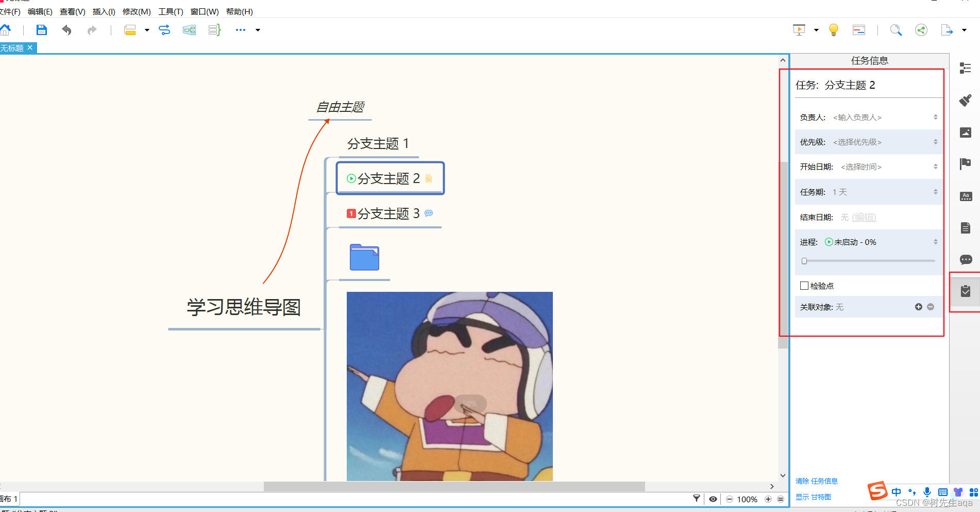Open the Task Info sidebar panel
The image size is (980, 512).
(966, 291)
